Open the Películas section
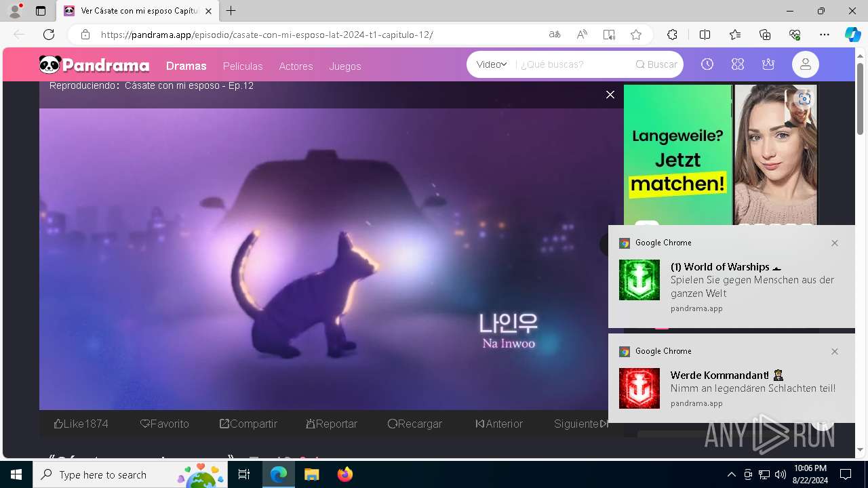Viewport: 868px width, 488px height. [x=243, y=66]
